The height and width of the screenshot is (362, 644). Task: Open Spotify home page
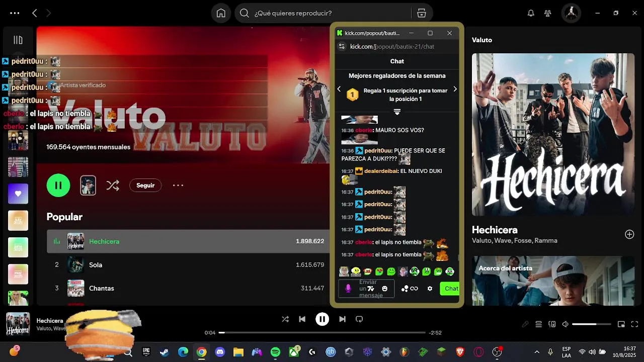221,13
